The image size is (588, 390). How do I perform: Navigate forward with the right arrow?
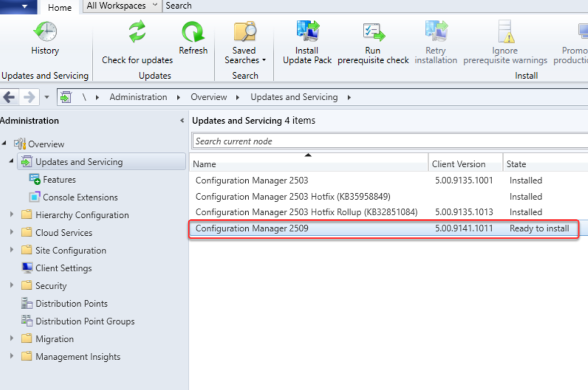[x=29, y=97]
